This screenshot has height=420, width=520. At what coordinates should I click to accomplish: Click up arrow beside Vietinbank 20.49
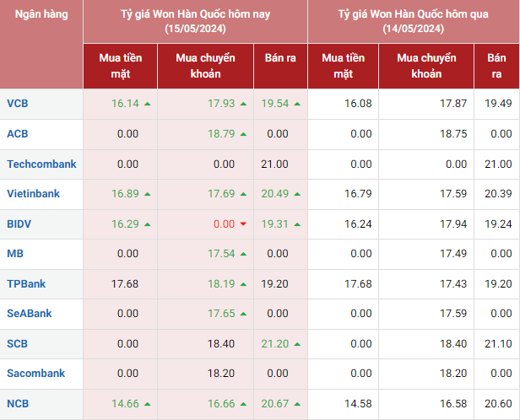point(298,194)
